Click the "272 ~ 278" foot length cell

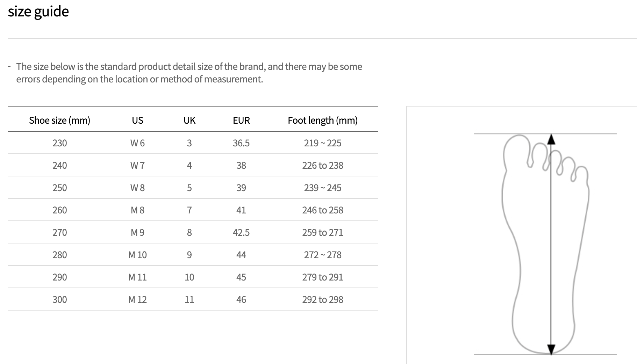[x=322, y=255]
